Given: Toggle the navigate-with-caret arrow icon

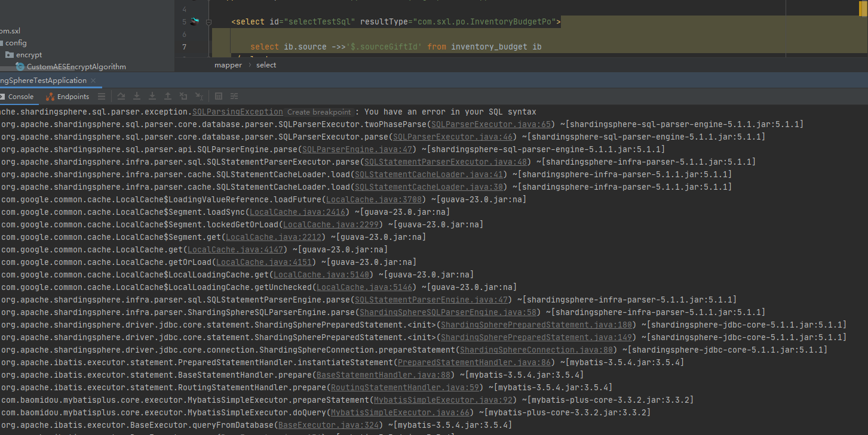Looking at the screenshot, I should pyautogui.click(x=199, y=96).
